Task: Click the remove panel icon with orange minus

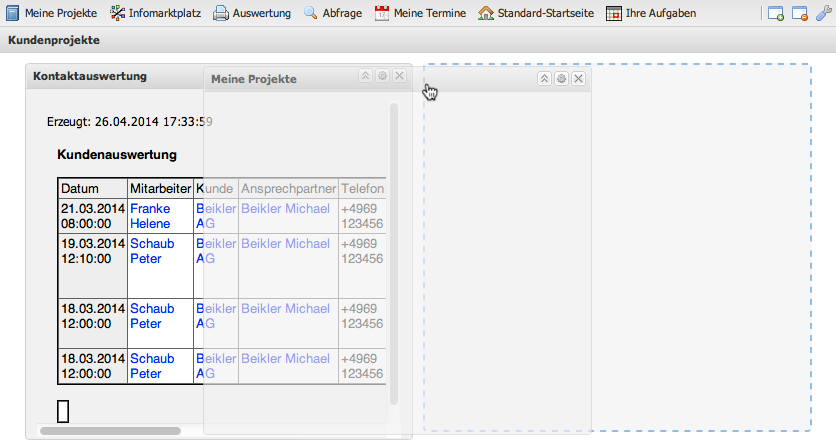Action: click(799, 13)
